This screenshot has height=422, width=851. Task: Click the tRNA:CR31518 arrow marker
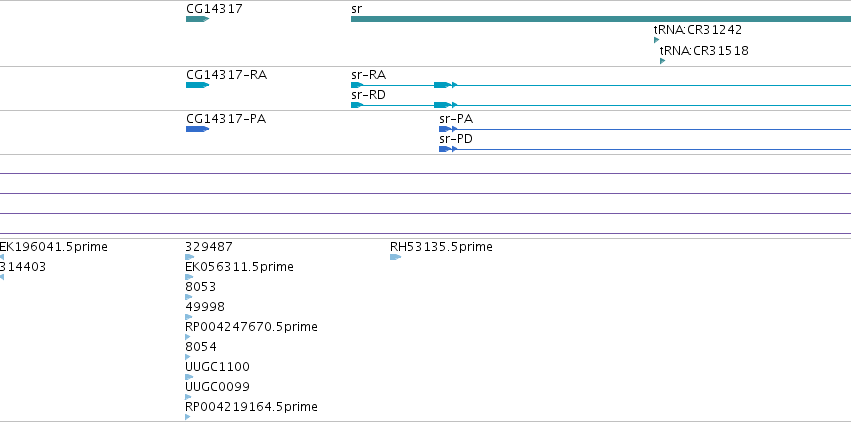click(x=663, y=61)
